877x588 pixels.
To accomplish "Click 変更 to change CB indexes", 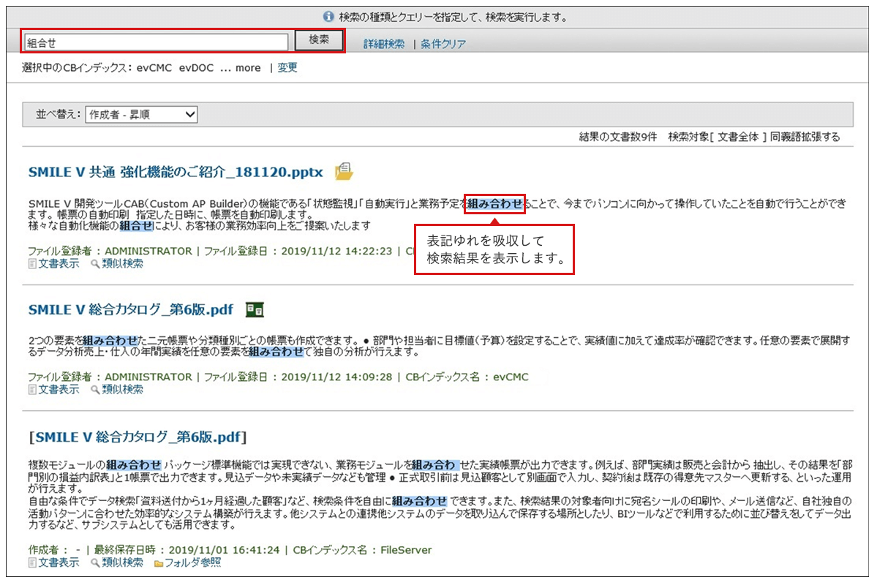I will (287, 68).
